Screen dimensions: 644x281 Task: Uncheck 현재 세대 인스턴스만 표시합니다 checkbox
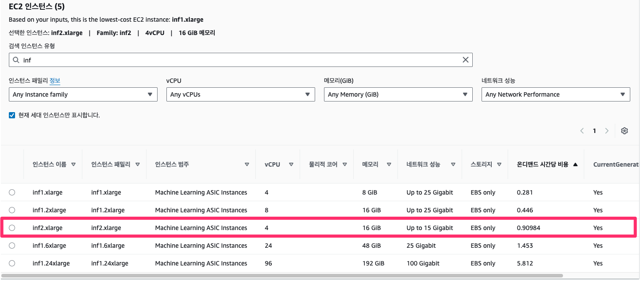[x=12, y=115]
